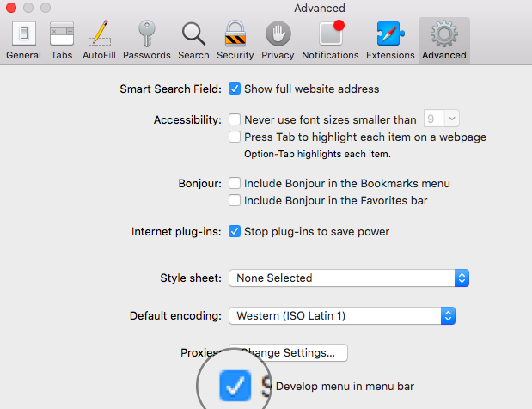Select the Privacy hand icon

point(278,40)
